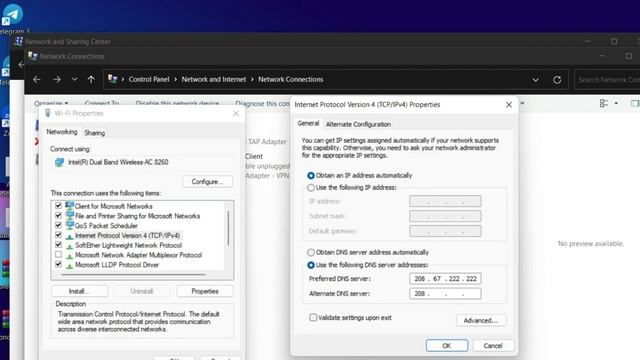The height and width of the screenshot is (360, 640).
Task: Click the Install button
Action: [79, 291]
